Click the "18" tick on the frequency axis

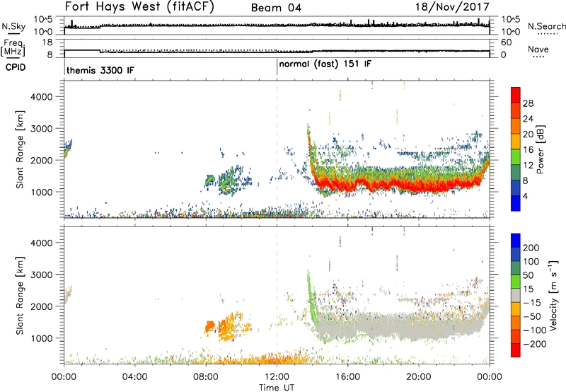(x=47, y=42)
